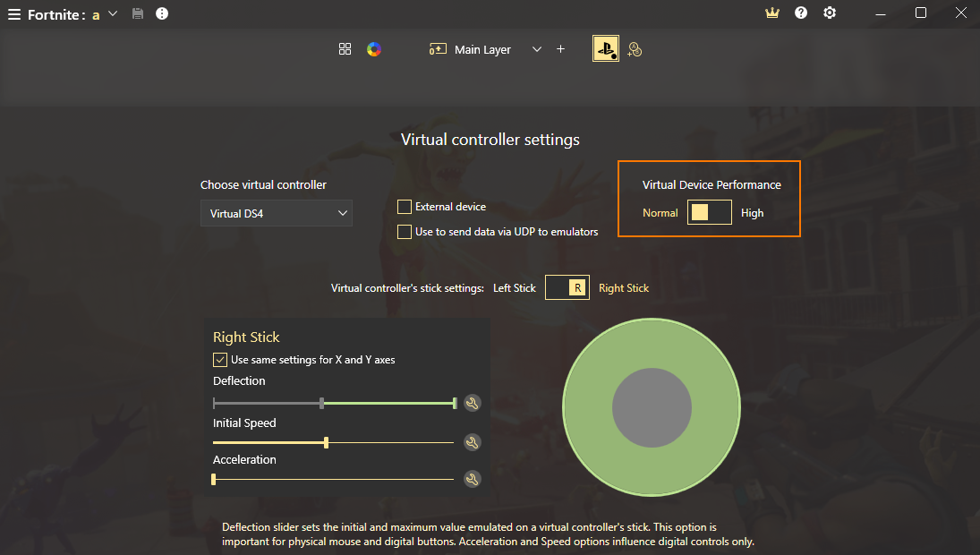The height and width of the screenshot is (555, 980).
Task: Click the Deflection slider's maximum handle
Action: coord(455,403)
